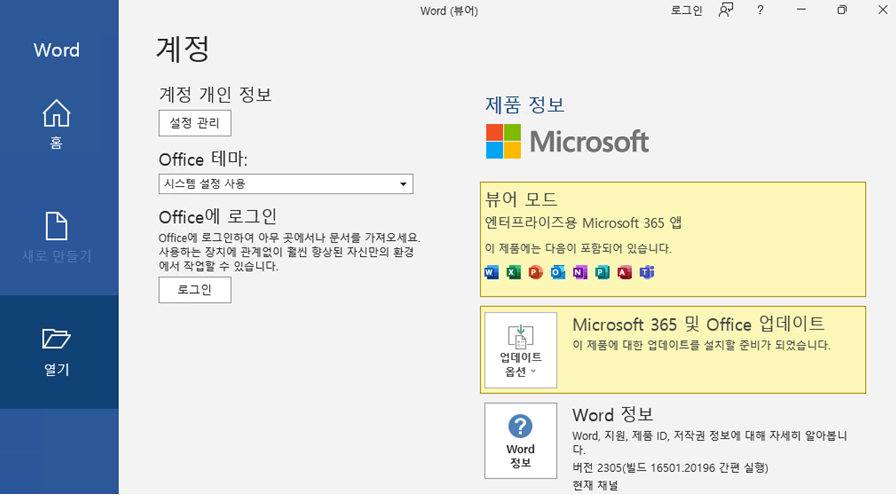Viewport: 896px width, 495px height.
Task: Go to the 홈 (Home) page
Action: click(x=57, y=123)
